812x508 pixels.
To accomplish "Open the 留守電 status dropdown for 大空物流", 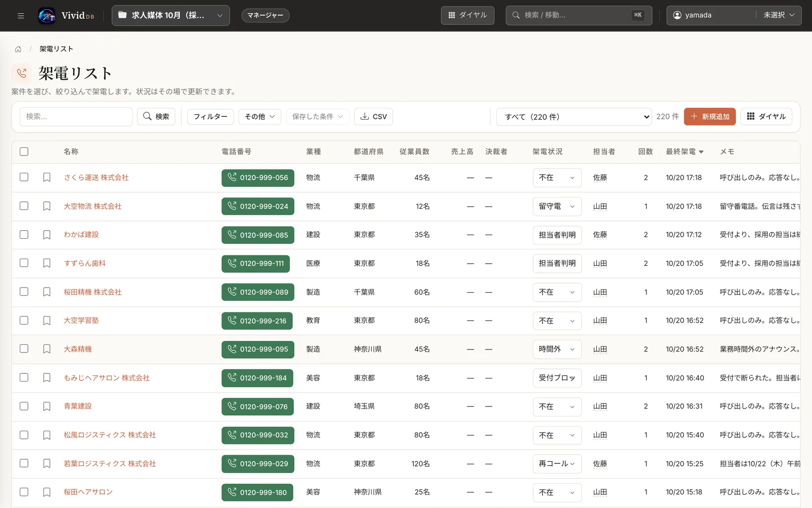I will point(557,206).
